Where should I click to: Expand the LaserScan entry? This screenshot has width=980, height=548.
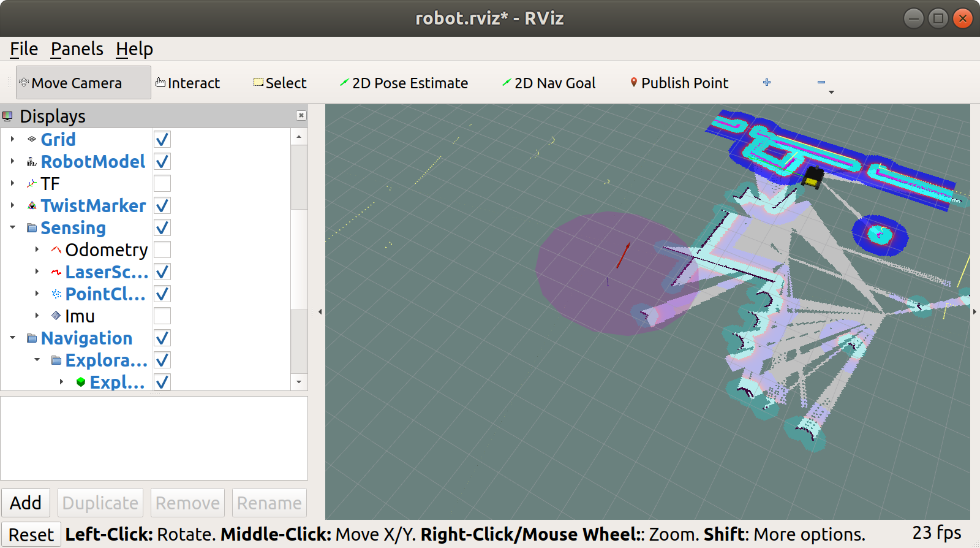[37, 272]
